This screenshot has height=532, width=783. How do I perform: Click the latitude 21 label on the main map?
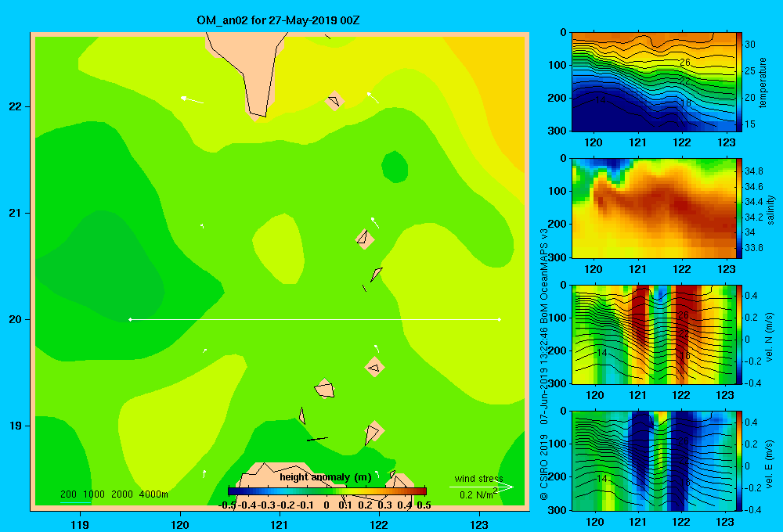(15, 213)
